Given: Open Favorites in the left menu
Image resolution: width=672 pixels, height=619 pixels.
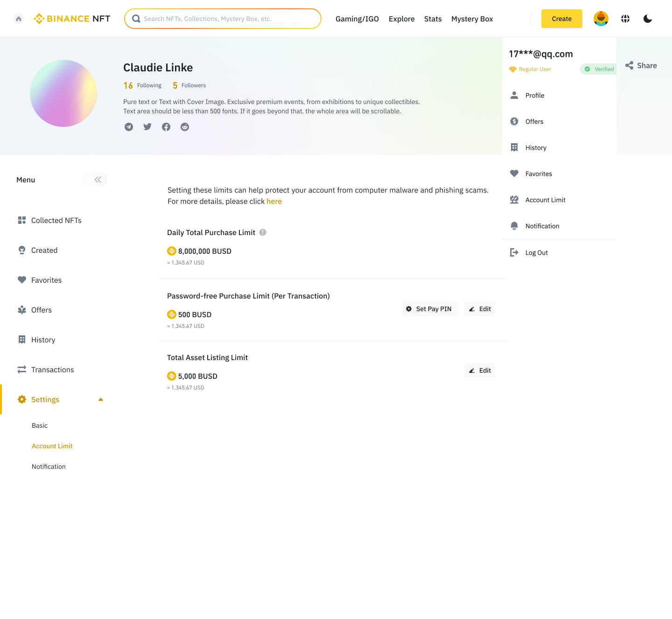Looking at the screenshot, I should pyautogui.click(x=40, y=280).
